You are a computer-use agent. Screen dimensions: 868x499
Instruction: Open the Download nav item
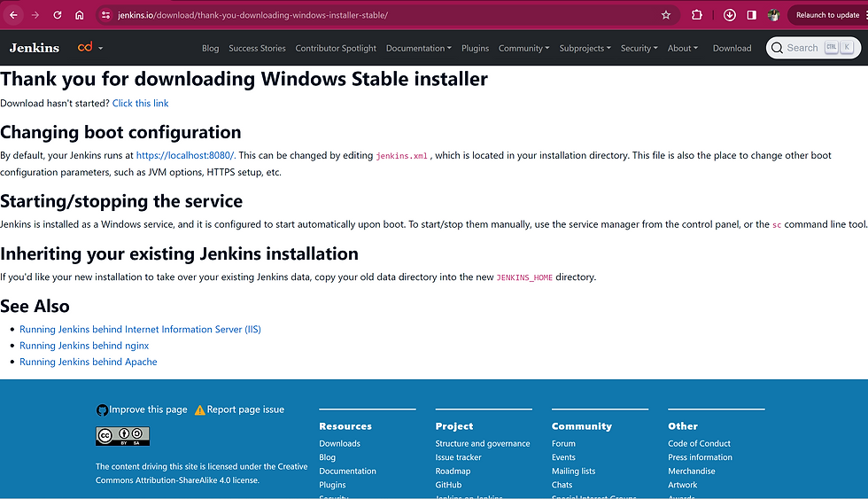click(732, 48)
